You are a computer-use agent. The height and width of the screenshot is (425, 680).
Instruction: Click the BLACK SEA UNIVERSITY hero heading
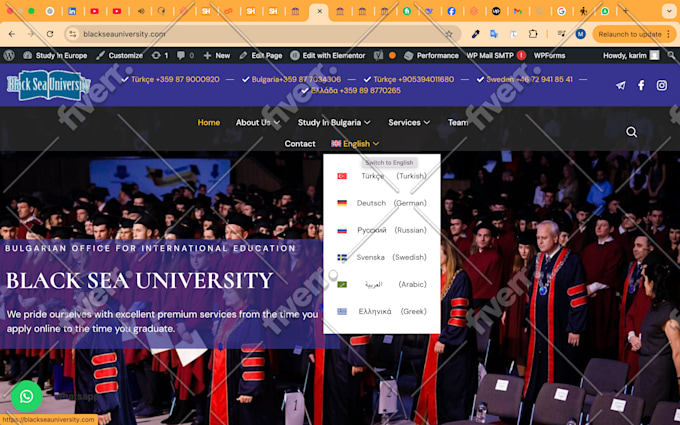pyautogui.click(x=140, y=281)
